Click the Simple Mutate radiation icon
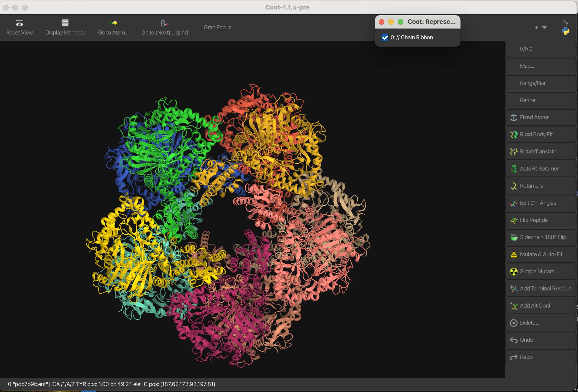This screenshot has width=578, height=392. tap(514, 271)
